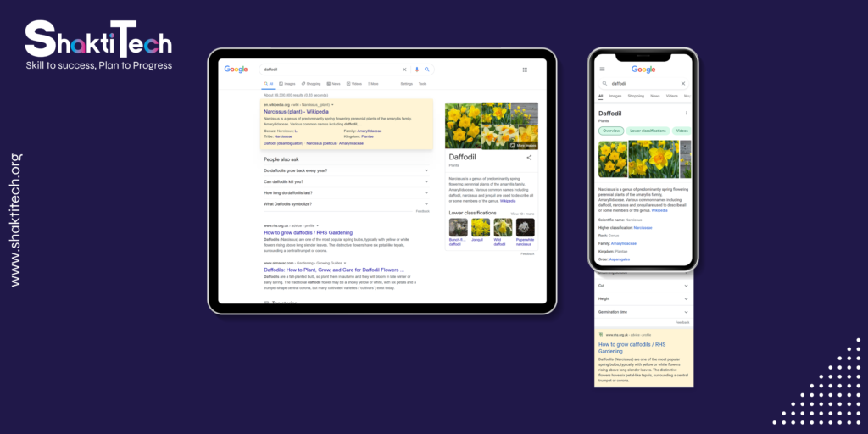868x434 pixels.
Task: Click Wikipedia link in tablet knowledge panel description
Action: (508, 201)
